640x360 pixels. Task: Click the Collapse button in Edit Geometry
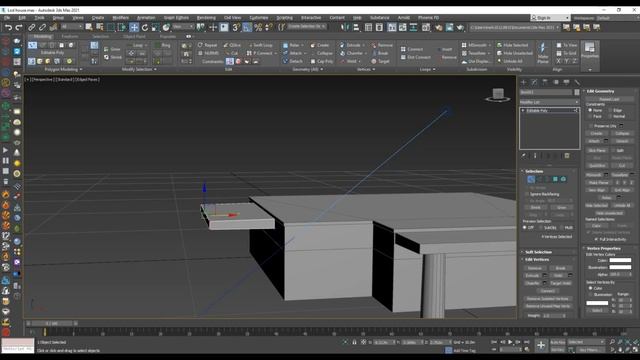[622, 133]
